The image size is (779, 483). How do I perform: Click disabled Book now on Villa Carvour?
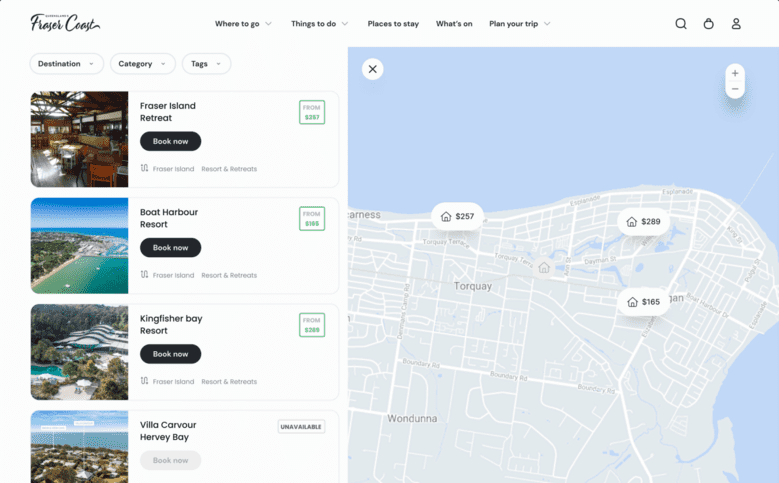170,460
